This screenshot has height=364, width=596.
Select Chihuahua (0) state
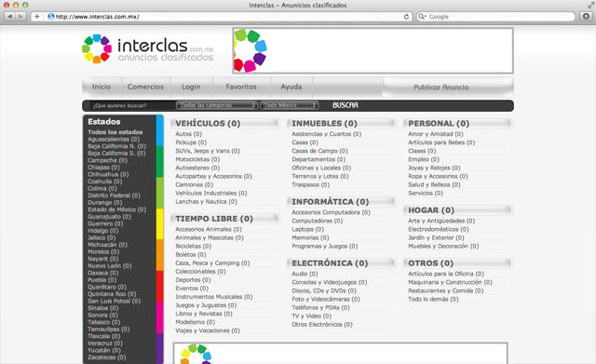click(x=108, y=174)
